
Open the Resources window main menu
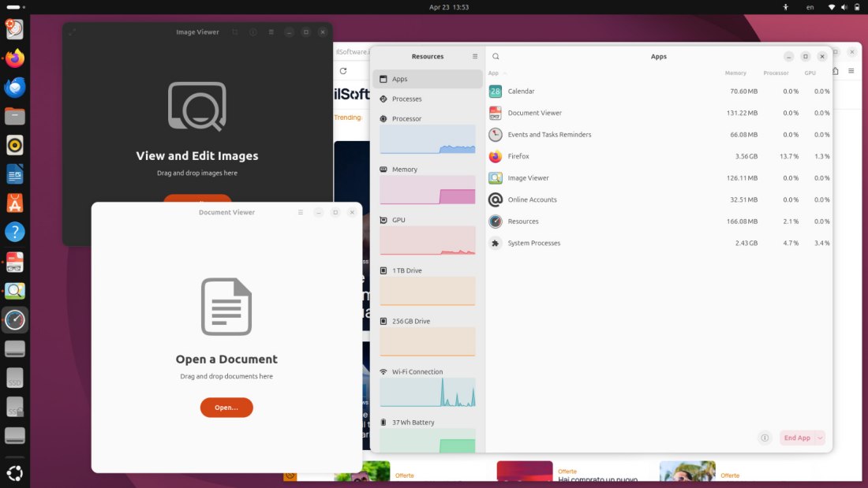(x=475, y=56)
